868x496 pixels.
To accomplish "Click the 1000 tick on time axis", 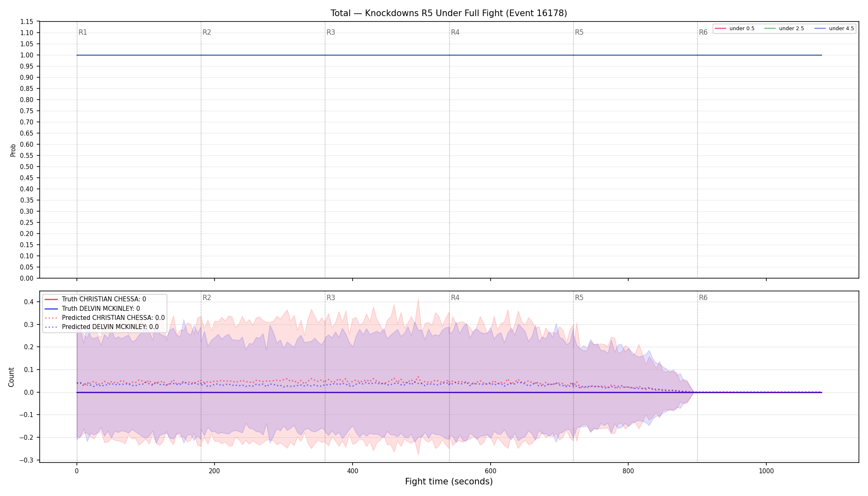I will click(x=766, y=471).
